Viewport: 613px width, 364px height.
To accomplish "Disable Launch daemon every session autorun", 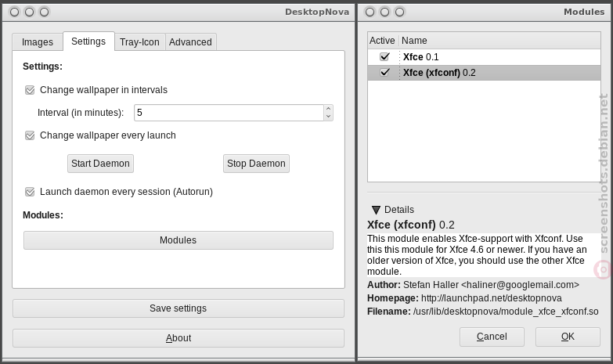I will [30, 192].
